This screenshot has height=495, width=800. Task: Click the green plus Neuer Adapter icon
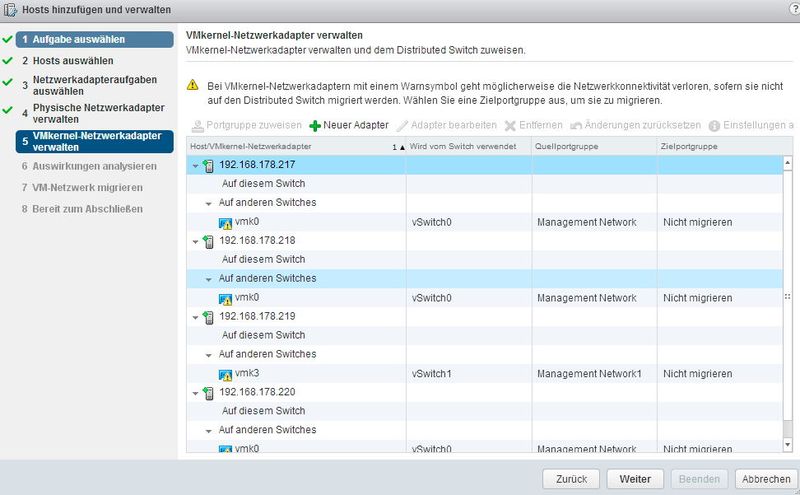315,126
